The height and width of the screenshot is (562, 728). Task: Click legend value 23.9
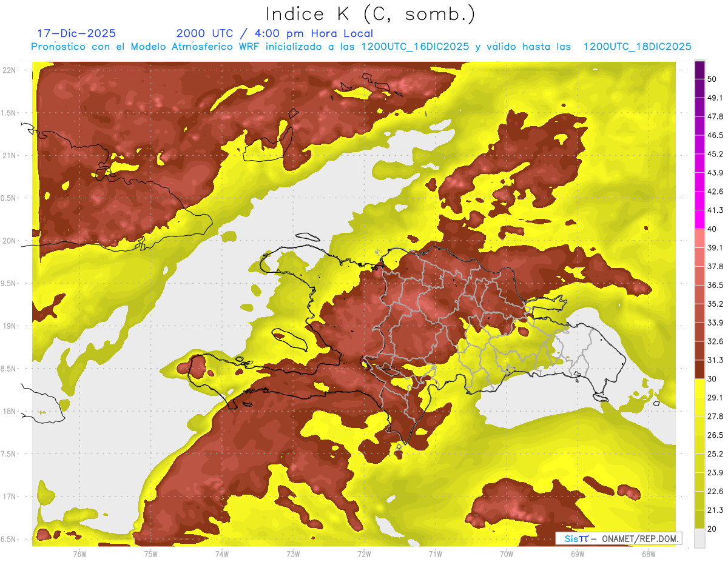tap(715, 473)
